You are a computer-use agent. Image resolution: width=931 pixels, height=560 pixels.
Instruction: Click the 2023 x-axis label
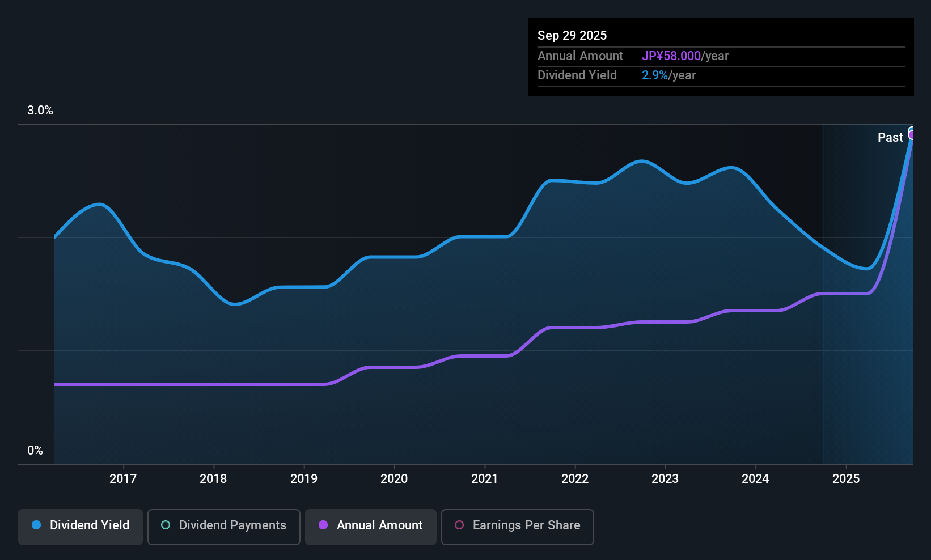pyautogui.click(x=665, y=478)
